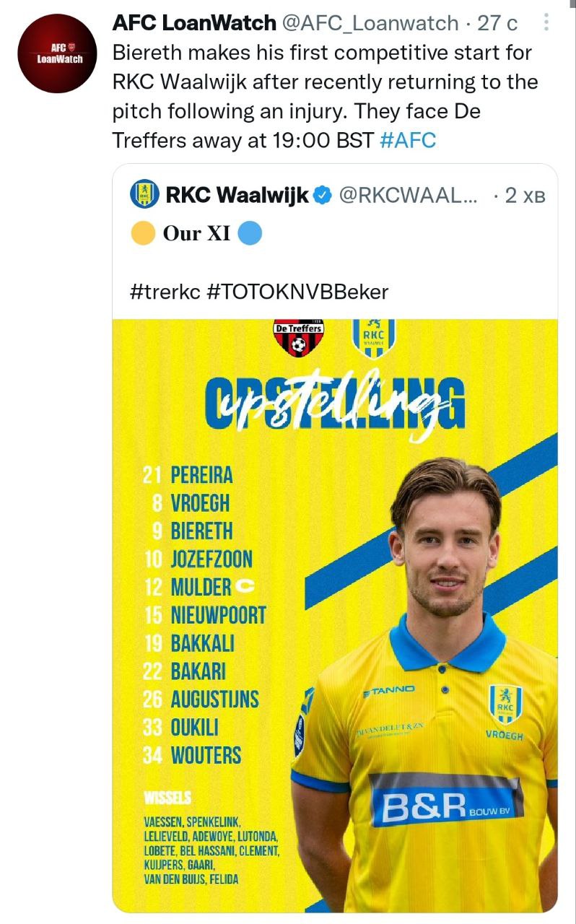Viewport: 576px width, 924px height.
Task: Open the #TOTOKNVBBeker hashtag
Action: [x=297, y=292]
